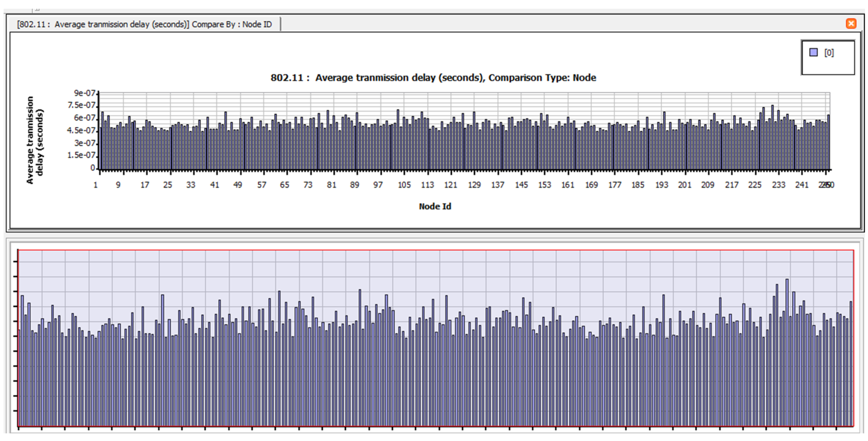868x441 pixels.
Task: Close the chart with the orange X button
Action: coord(851,23)
